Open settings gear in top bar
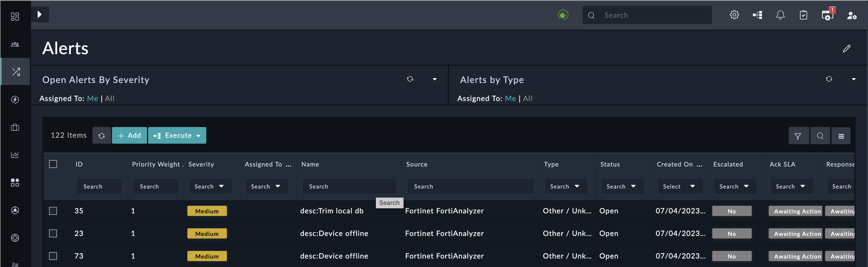Image resolution: width=868 pixels, height=267 pixels. [x=734, y=15]
